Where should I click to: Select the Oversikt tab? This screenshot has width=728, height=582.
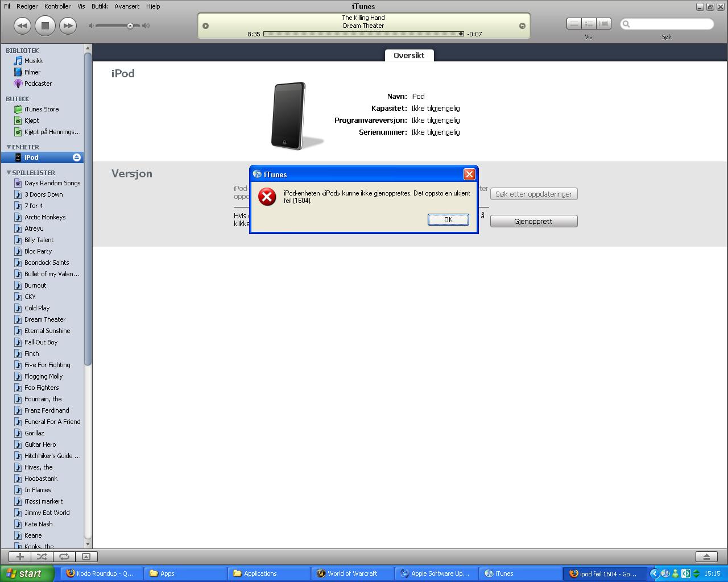coord(409,55)
